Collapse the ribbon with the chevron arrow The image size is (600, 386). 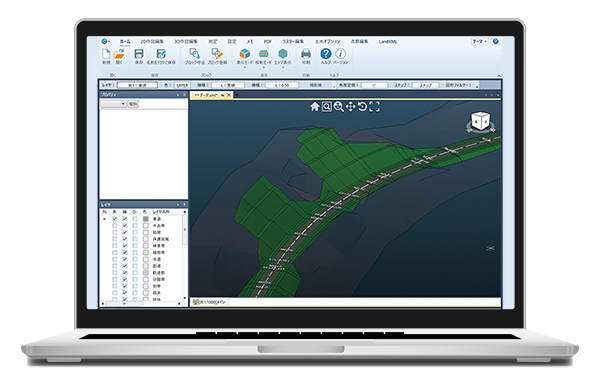point(499,76)
